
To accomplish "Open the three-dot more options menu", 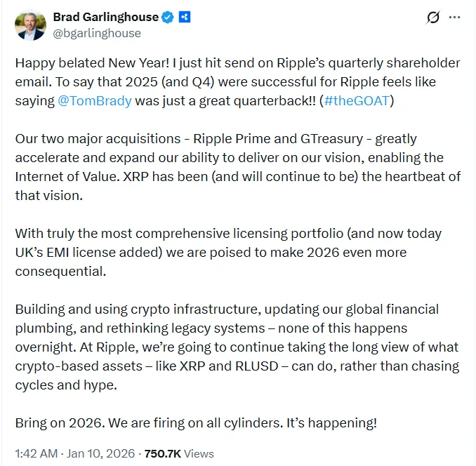I will click(x=456, y=18).
